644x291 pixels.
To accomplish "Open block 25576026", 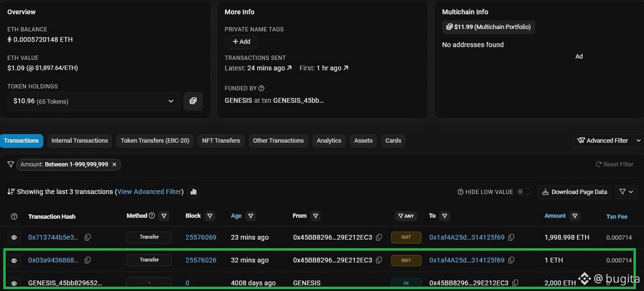I will point(201,260).
